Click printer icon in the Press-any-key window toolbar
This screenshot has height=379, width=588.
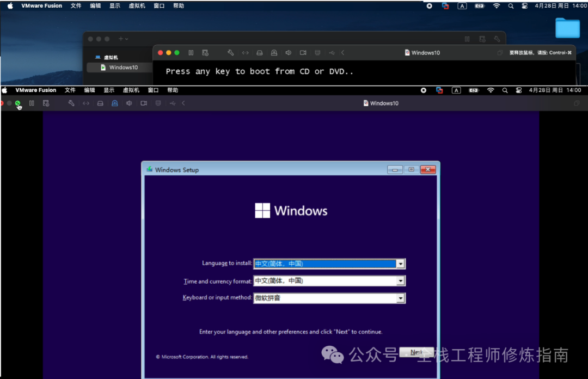[317, 53]
